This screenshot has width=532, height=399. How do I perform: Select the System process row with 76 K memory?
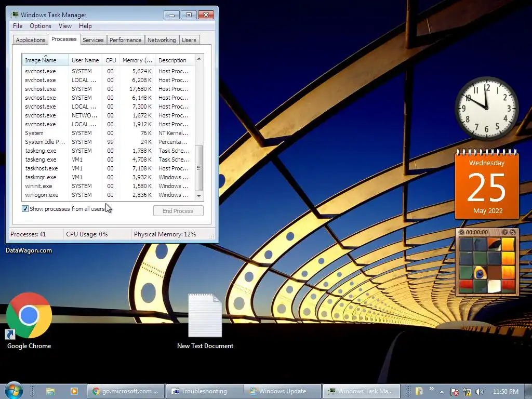(x=108, y=133)
